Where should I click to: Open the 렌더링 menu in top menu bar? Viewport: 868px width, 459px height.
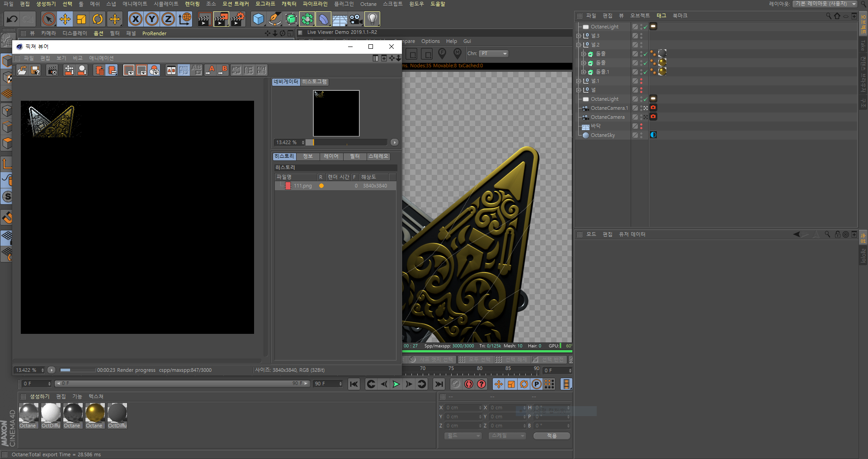pos(192,4)
